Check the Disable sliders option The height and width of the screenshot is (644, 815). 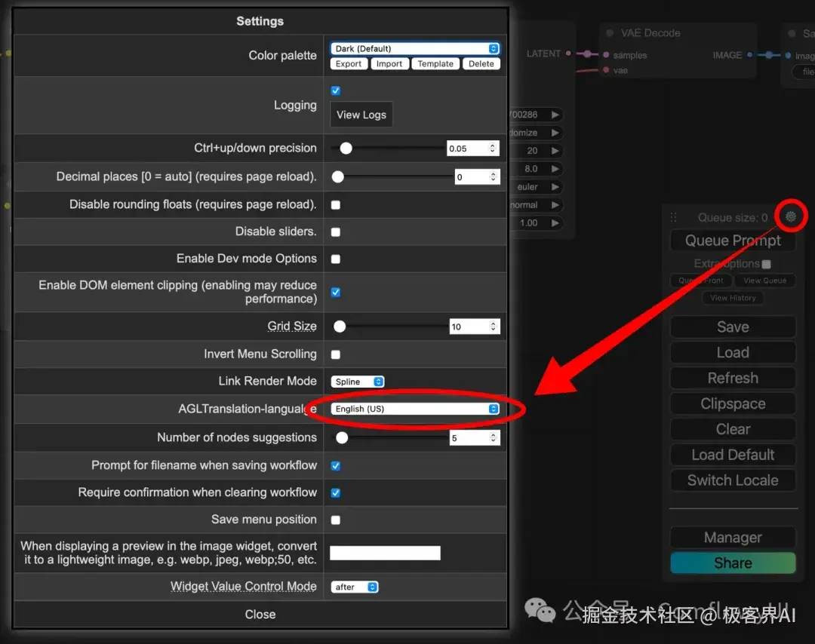[x=336, y=232]
